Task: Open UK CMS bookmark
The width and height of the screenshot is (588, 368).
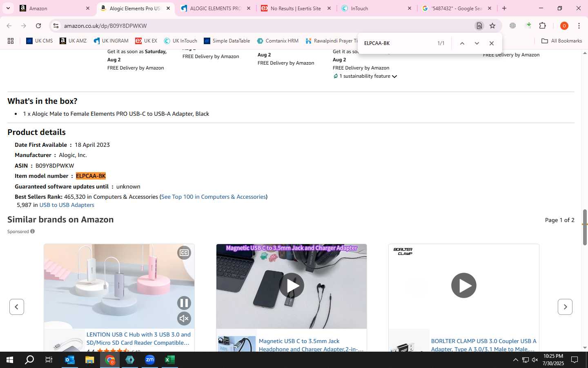Action: tap(40, 41)
